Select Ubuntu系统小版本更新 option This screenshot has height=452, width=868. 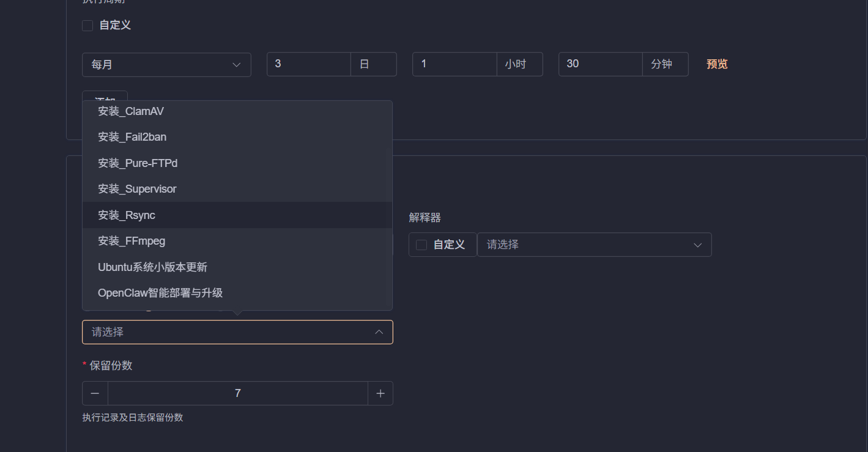[152, 267]
